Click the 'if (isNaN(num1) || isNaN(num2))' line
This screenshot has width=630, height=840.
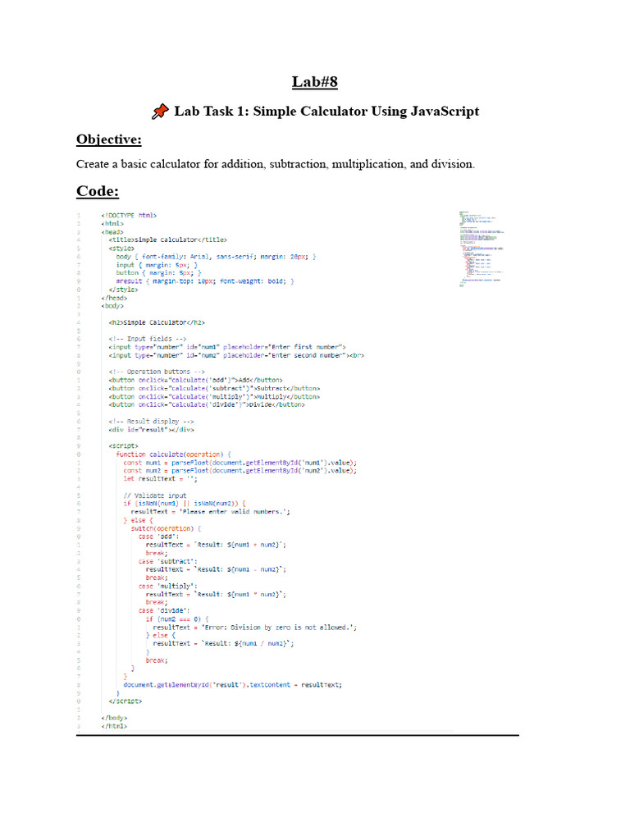[185, 504]
